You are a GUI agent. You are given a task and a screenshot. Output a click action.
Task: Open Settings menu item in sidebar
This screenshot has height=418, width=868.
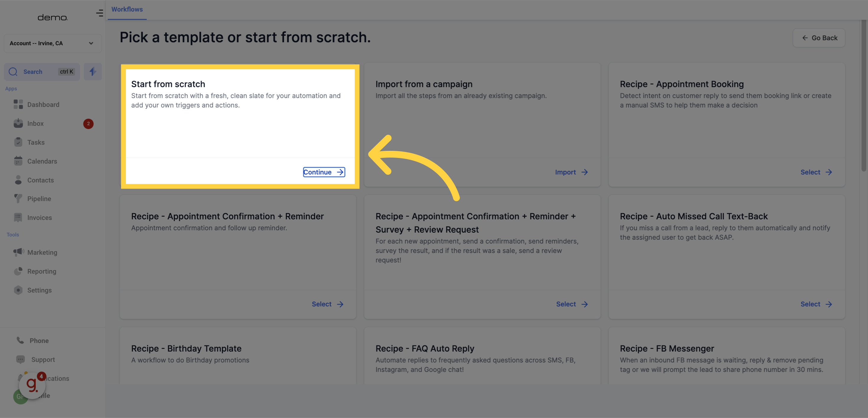pos(39,290)
